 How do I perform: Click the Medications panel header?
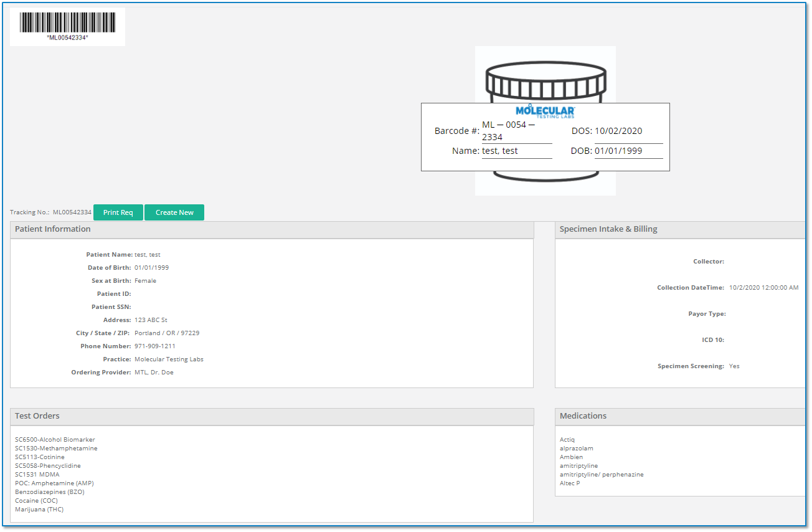[x=584, y=416]
